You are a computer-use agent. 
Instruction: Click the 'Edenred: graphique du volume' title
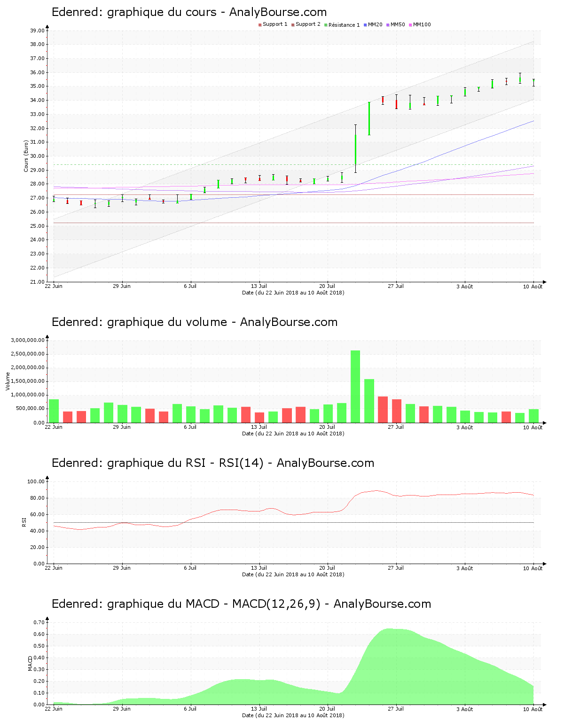tap(139, 322)
